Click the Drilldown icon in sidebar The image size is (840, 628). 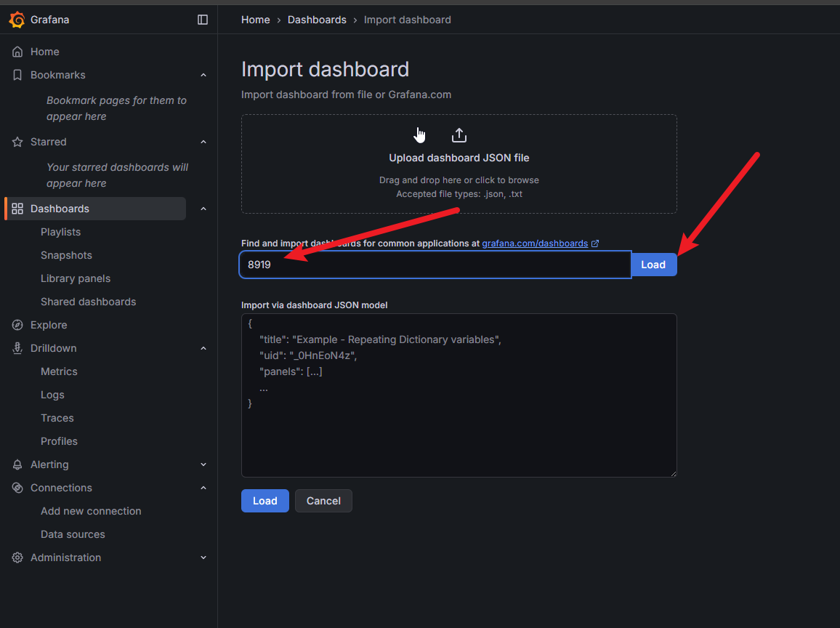click(x=17, y=348)
